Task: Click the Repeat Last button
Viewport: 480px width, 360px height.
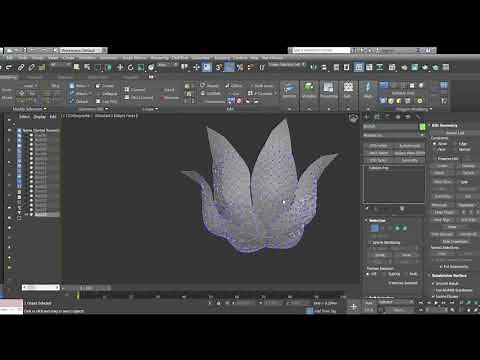Action: [455, 133]
